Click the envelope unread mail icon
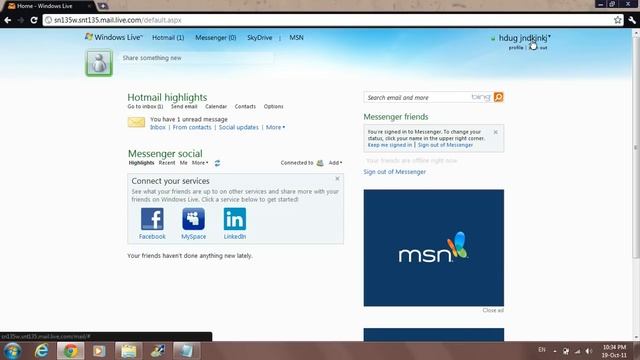The height and width of the screenshot is (360, 640). tap(136, 122)
